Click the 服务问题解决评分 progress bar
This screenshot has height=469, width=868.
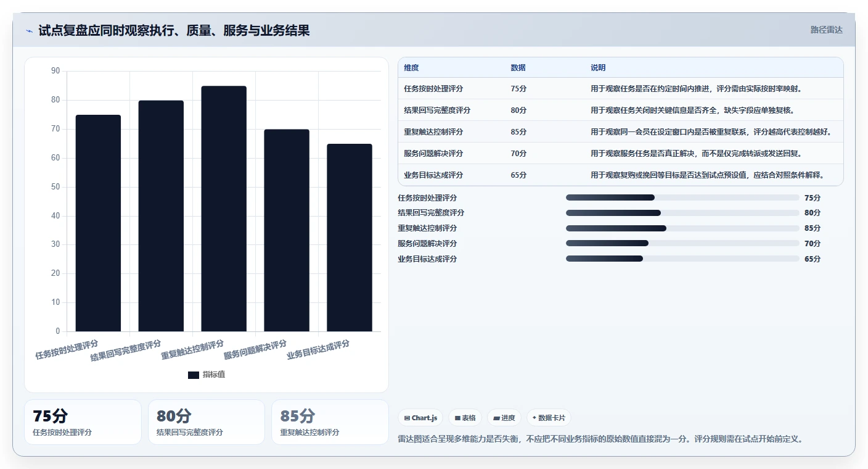682,244
